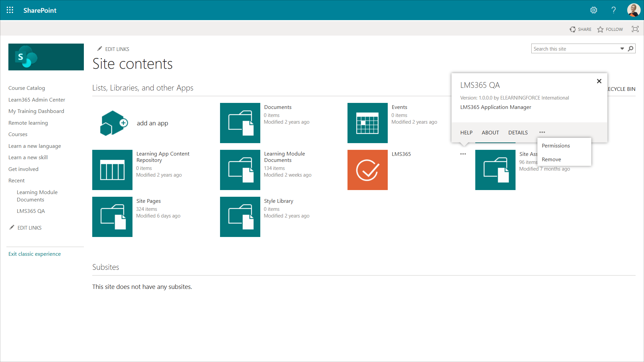Open the app launcher waffle icon
Image resolution: width=644 pixels, height=362 pixels.
[x=10, y=10]
